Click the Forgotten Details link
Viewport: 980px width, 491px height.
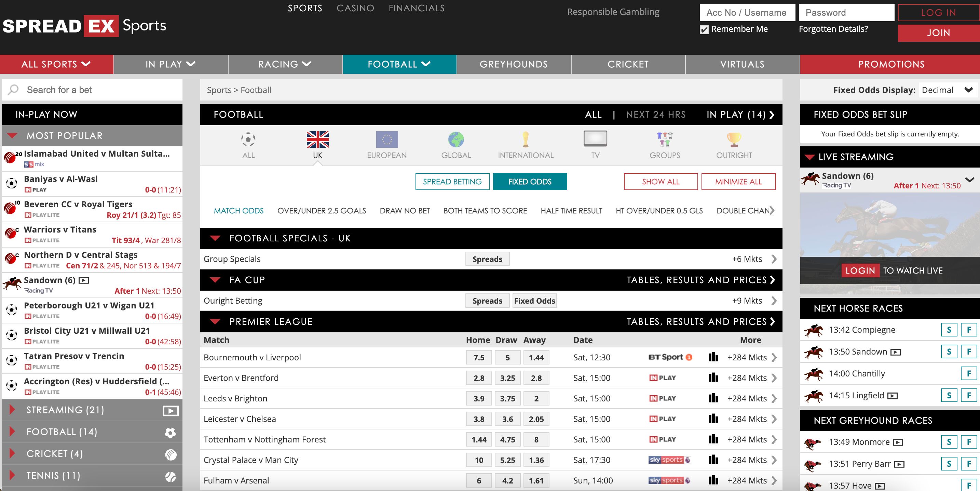coord(833,29)
